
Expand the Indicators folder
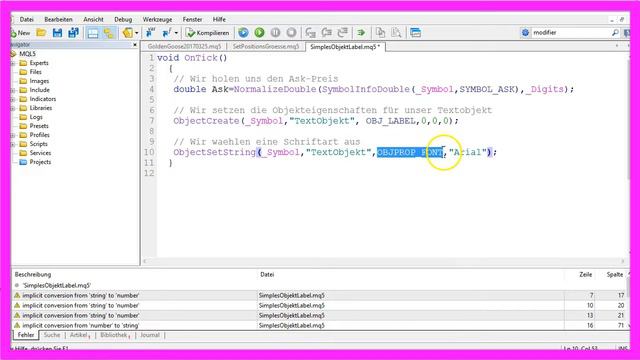[13, 99]
